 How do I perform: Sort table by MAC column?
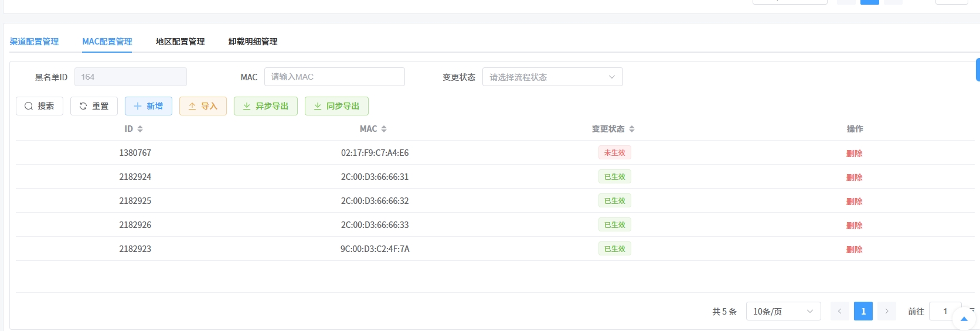tap(383, 129)
